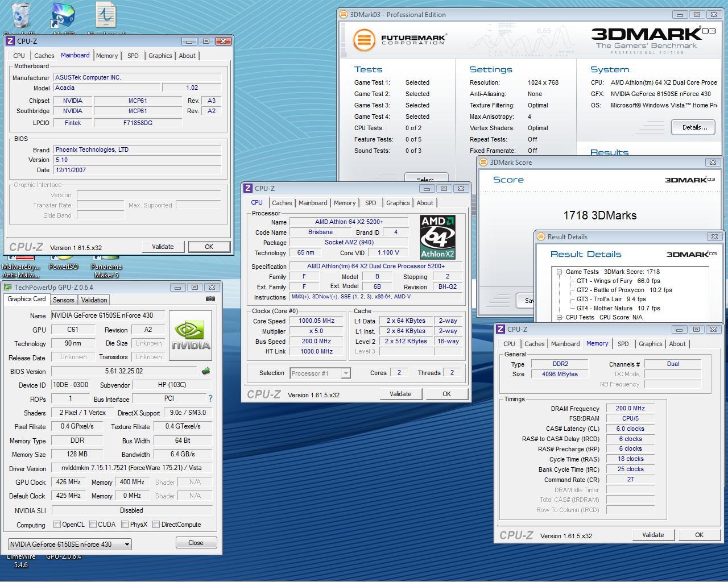Click Details button in 3DMark03 System section
Screen dimensions: 728x582
(x=694, y=127)
